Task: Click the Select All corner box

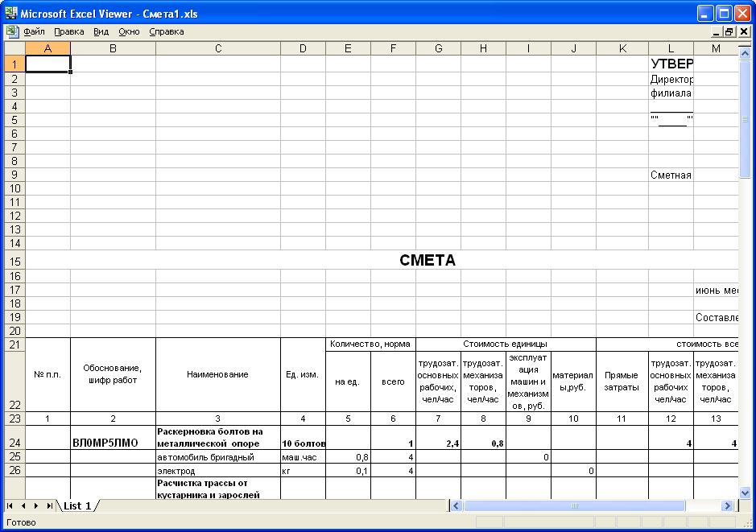Action: (x=15, y=48)
